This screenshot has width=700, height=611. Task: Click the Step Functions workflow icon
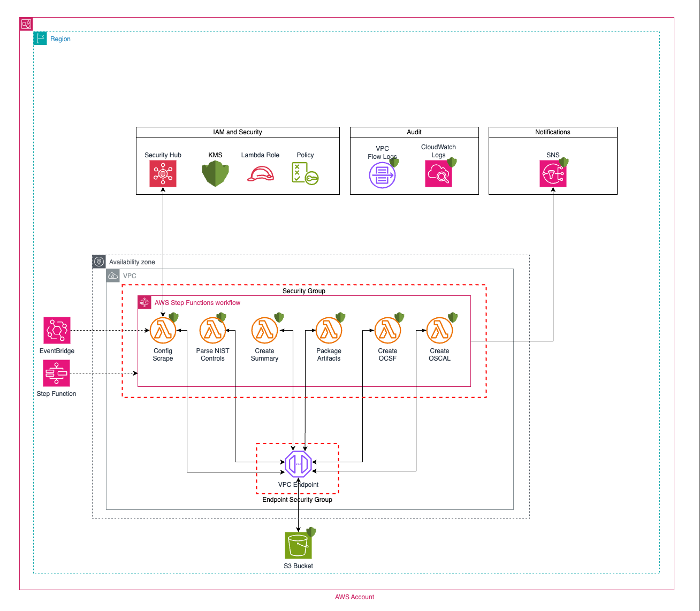144,302
